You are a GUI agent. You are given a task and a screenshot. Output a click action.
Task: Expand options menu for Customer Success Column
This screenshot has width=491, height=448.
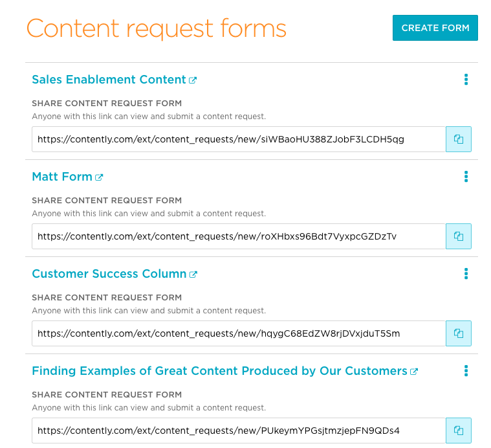point(466,274)
